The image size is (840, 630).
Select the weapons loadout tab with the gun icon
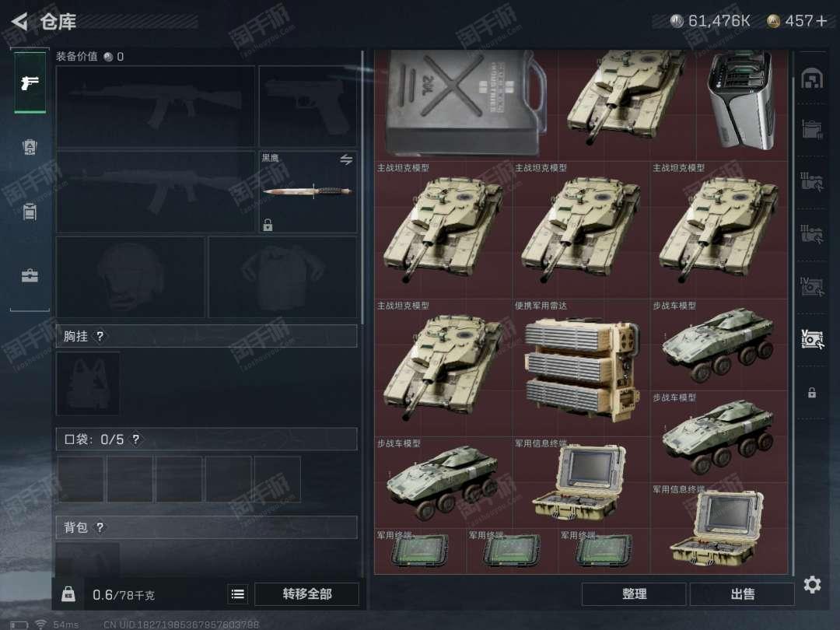[x=30, y=82]
